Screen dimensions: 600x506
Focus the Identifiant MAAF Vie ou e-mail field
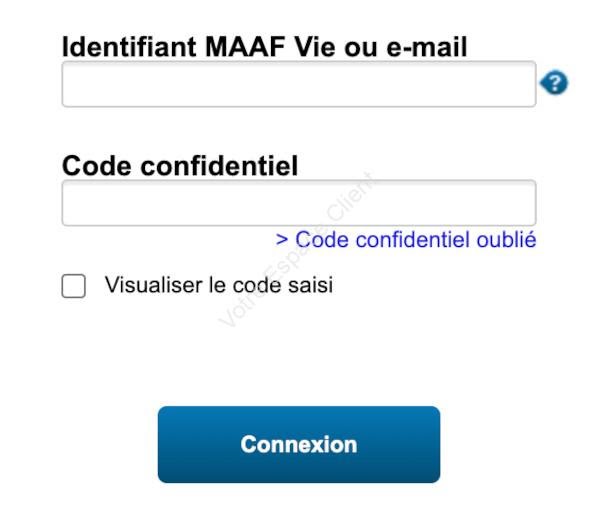pos(299,84)
